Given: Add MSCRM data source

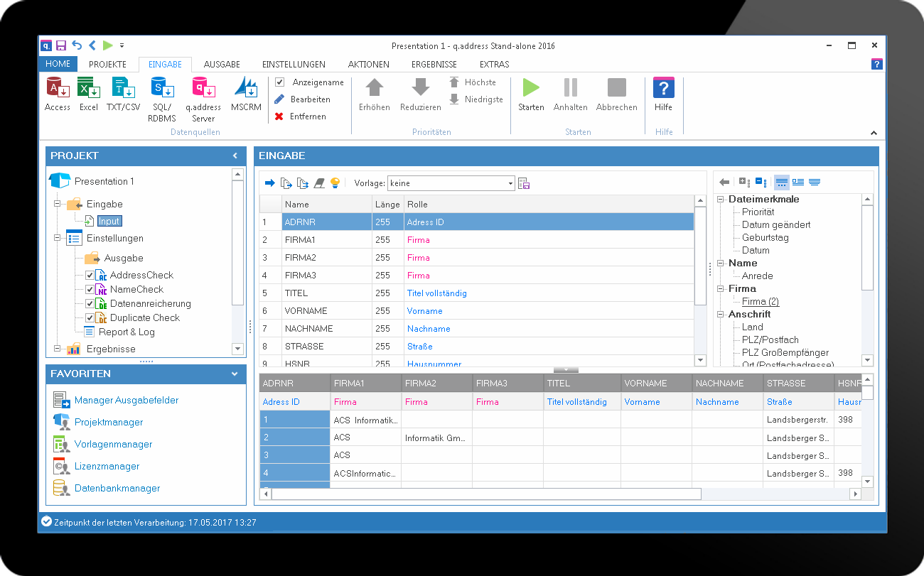Looking at the screenshot, I should coord(246,94).
